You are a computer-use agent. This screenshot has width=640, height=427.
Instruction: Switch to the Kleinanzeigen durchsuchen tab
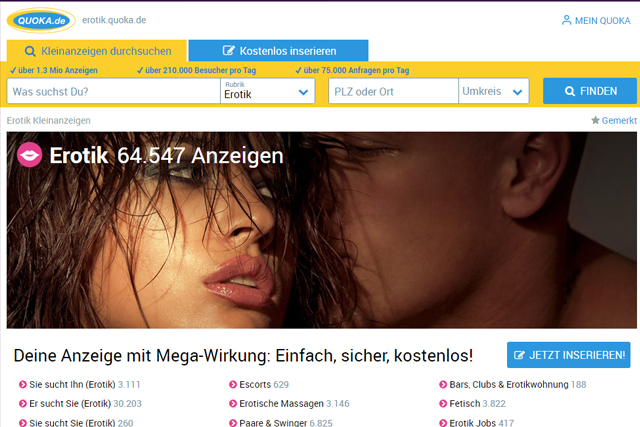point(97,51)
